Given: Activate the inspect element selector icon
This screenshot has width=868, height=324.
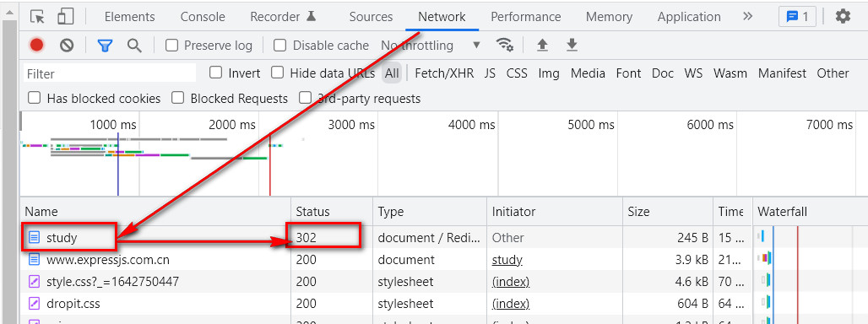Looking at the screenshot, I should [38, 17].
